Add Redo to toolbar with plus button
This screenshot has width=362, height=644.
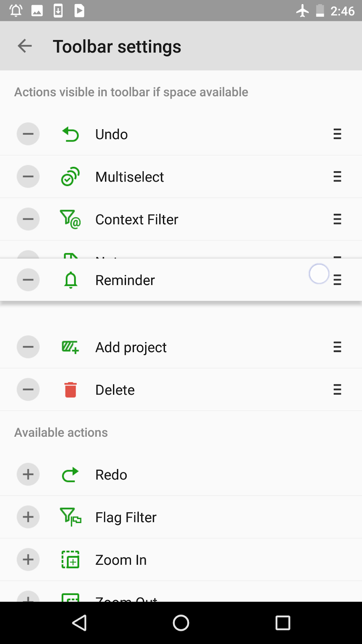tap(28, 475)
